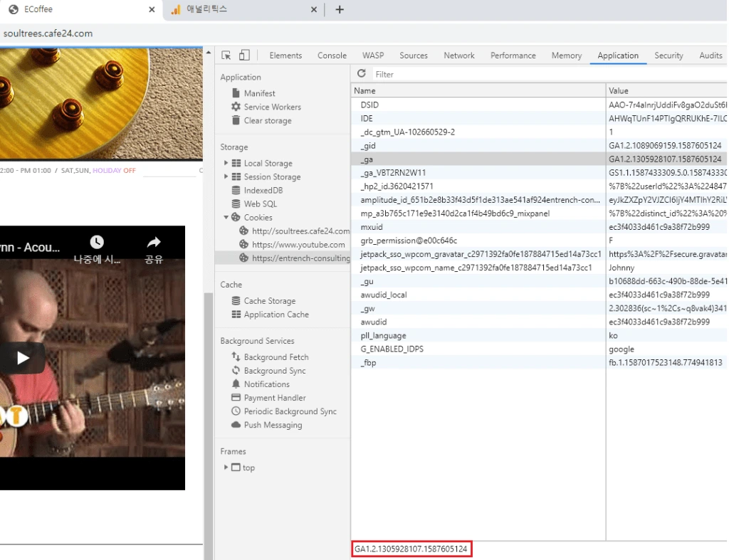Select Clear storage in the sidebar
The height and width of the screenshot is (560, 729).
(268, 120)
